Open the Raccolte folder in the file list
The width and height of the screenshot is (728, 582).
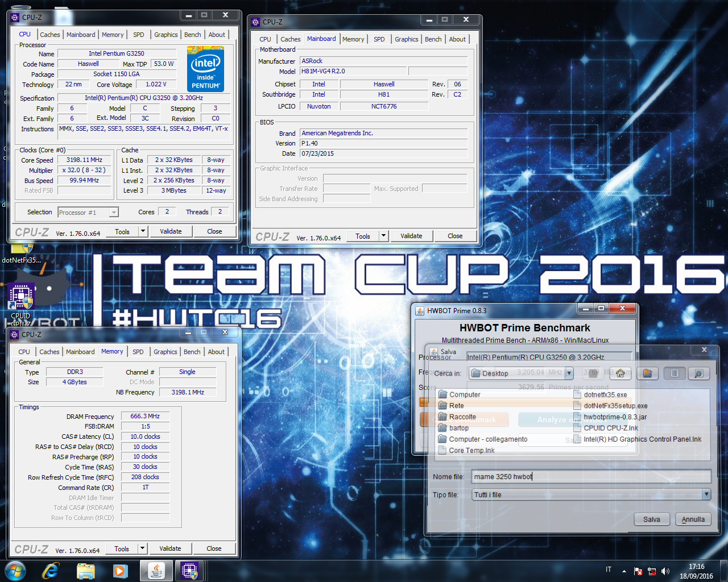pos(457,417)
